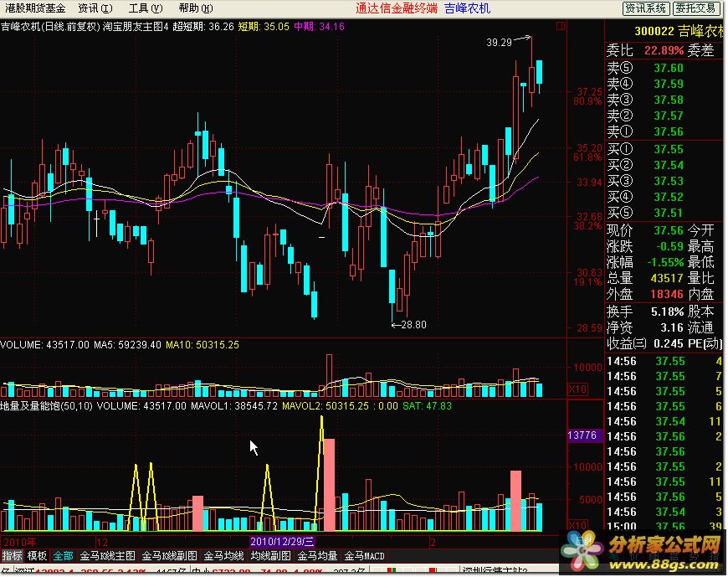Click the 买⑤ price 37.51
This screenshot has width=728, height=577.
669,213
